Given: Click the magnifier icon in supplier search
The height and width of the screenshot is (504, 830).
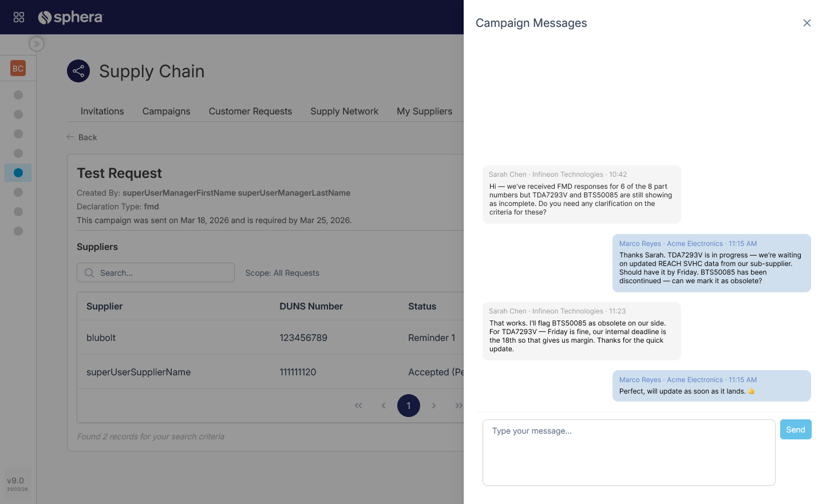Looking at the screenshot, I should pyautogui.click(x=89, y=273).
